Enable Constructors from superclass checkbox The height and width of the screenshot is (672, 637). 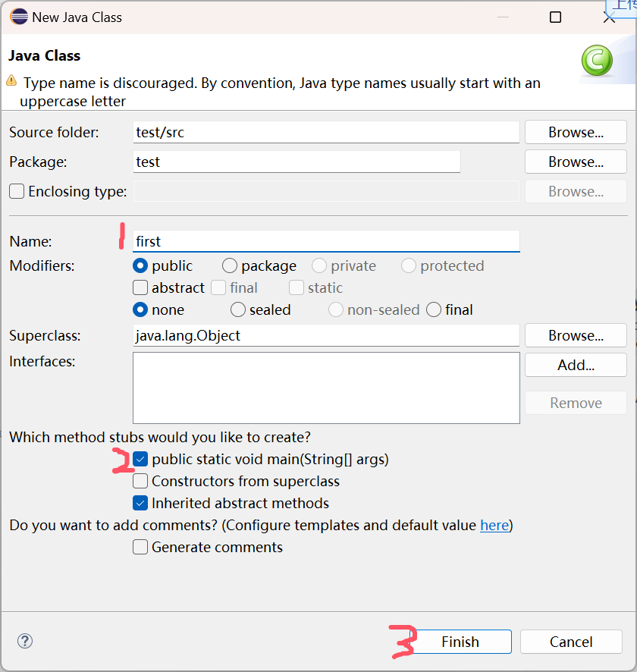140,481
